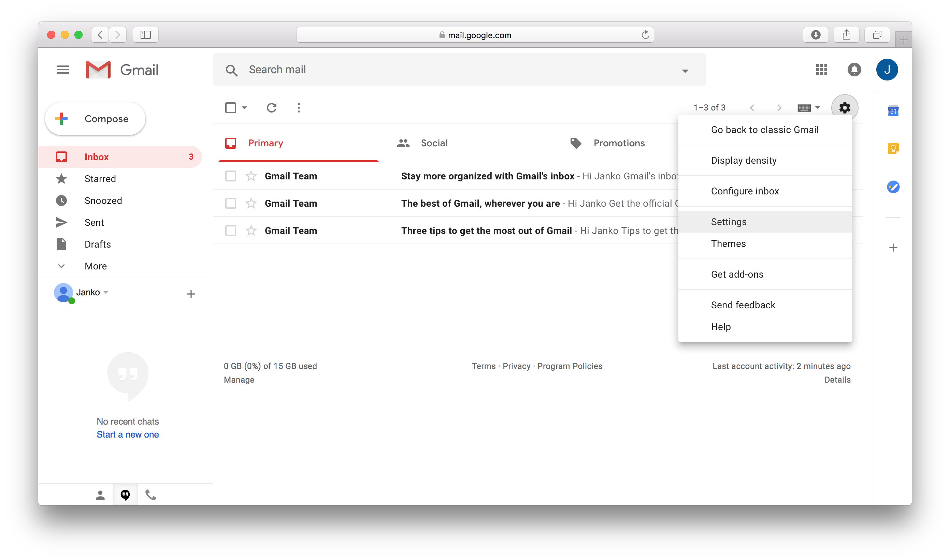
Task: Click the Compose button
Action: 95,119
